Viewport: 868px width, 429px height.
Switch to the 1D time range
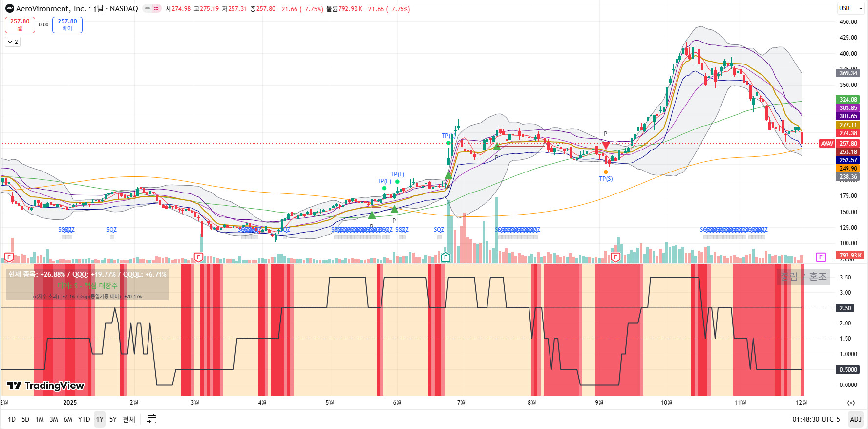[x=12, y=419]
